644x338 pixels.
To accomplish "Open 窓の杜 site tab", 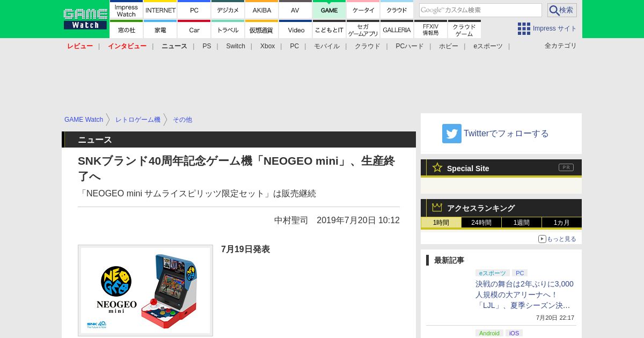I will pyautogui.click(x=126, y=30).
